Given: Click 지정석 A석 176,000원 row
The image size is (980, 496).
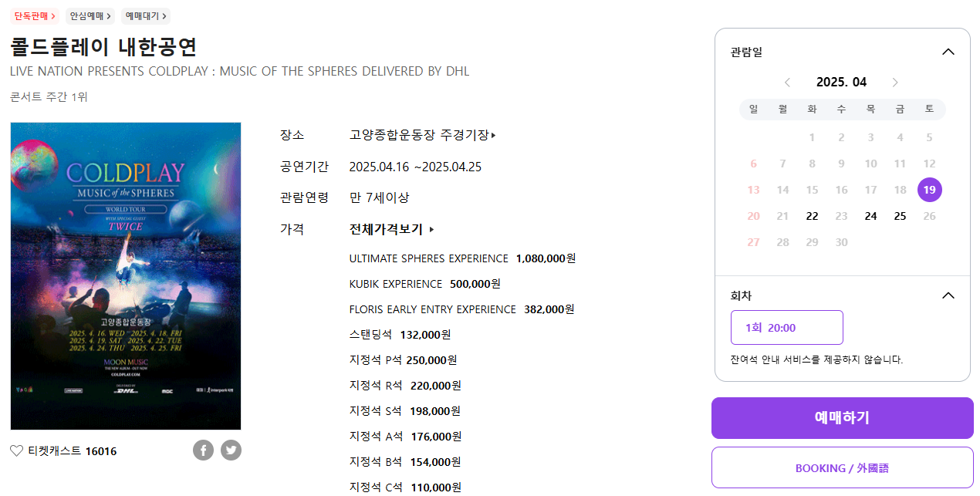Looking at the screenshot, I should click(406, 437).
